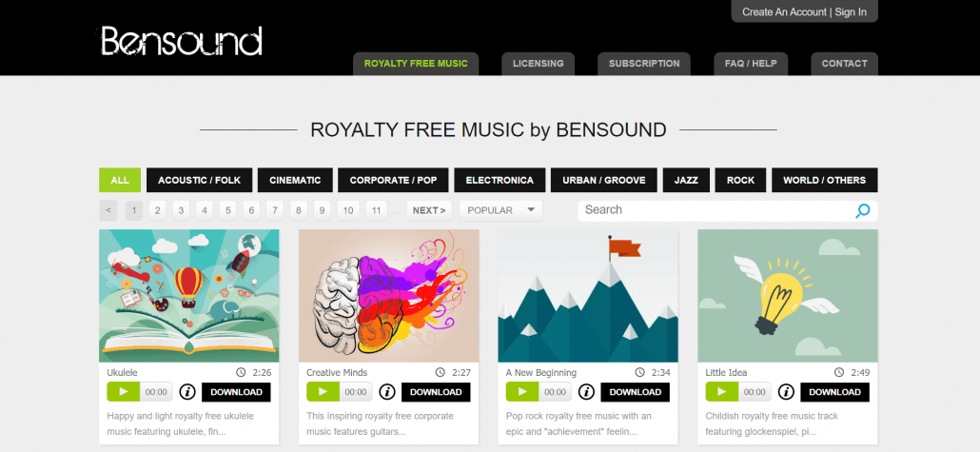
Task: Go to the previous page arrow
Action: [108, 210]
